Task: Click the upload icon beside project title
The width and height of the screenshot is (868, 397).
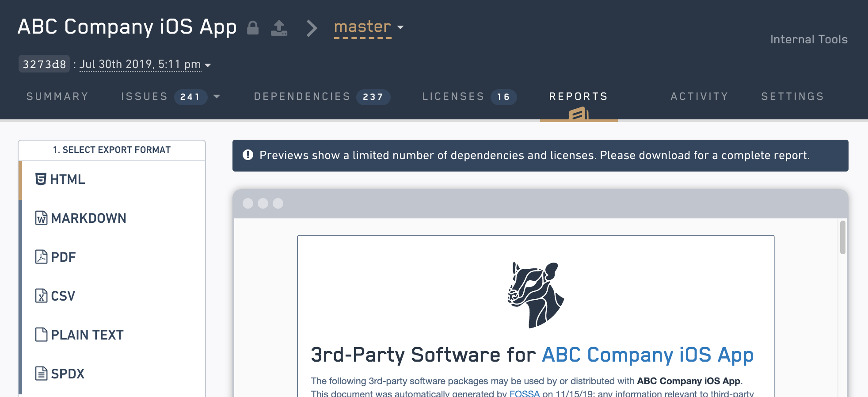Action: pyautogui.click(x=279, y=28)
